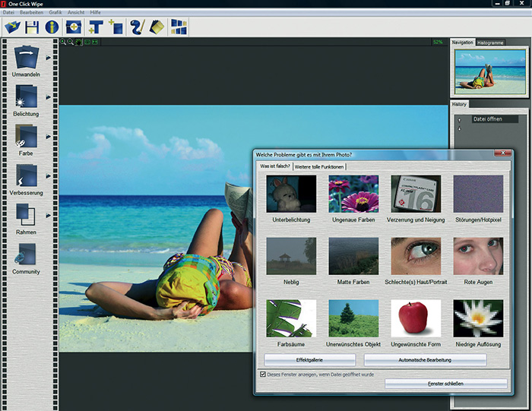The width and height of the screenshot is (532, 411).
Task: Click the save floppy disk icon
Action: [32, 27]
